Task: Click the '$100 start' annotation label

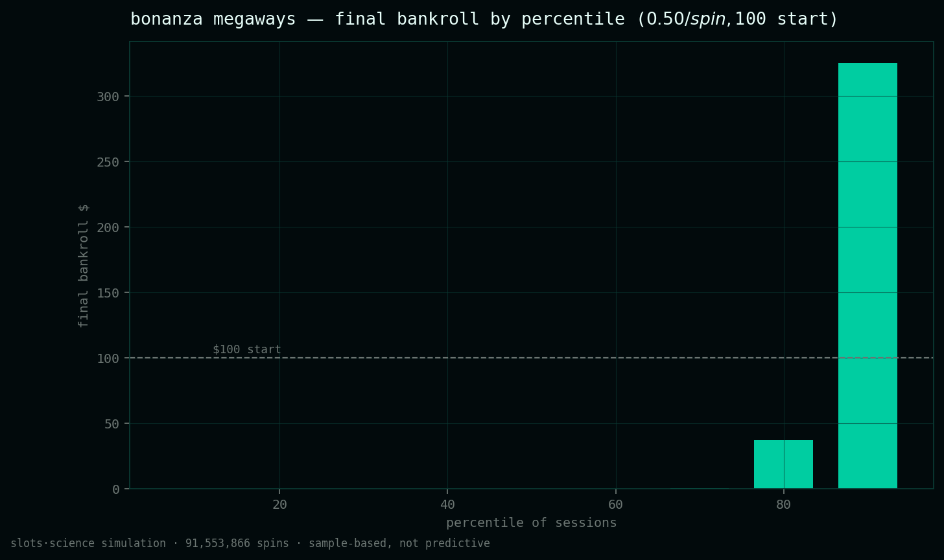Action: point(247,349)
